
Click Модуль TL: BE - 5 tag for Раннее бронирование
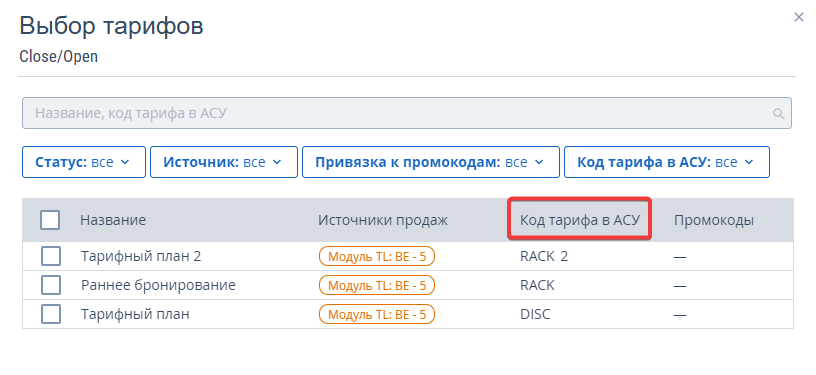click(x=377, y=285)
